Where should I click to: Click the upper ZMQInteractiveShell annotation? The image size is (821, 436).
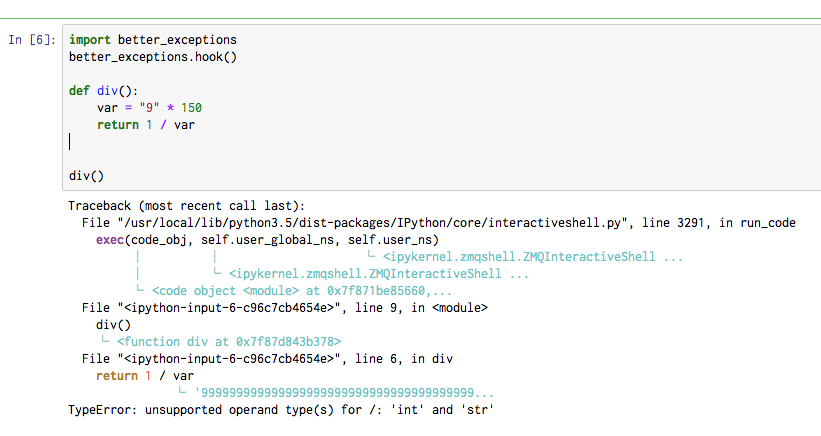pyautogui.click(x=533, y=257)
